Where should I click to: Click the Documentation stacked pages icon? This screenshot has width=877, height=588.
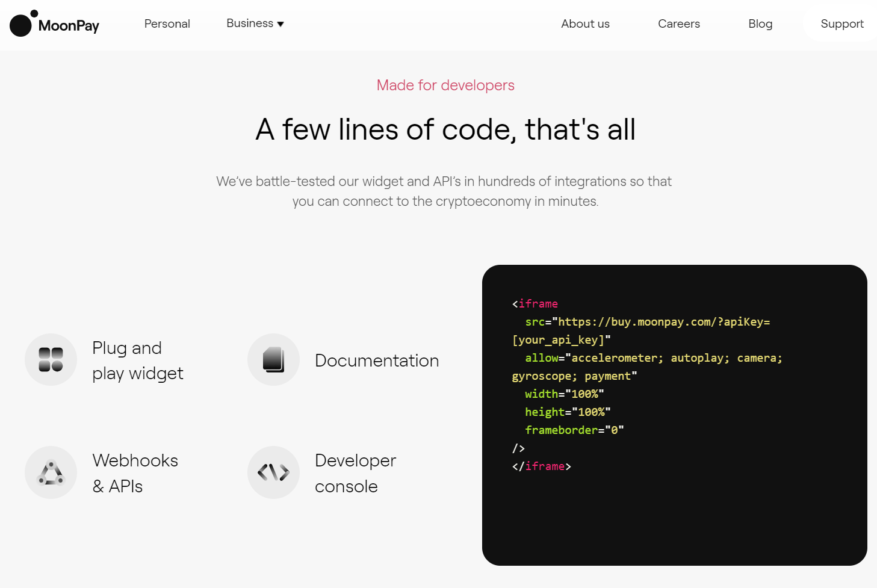273,359
